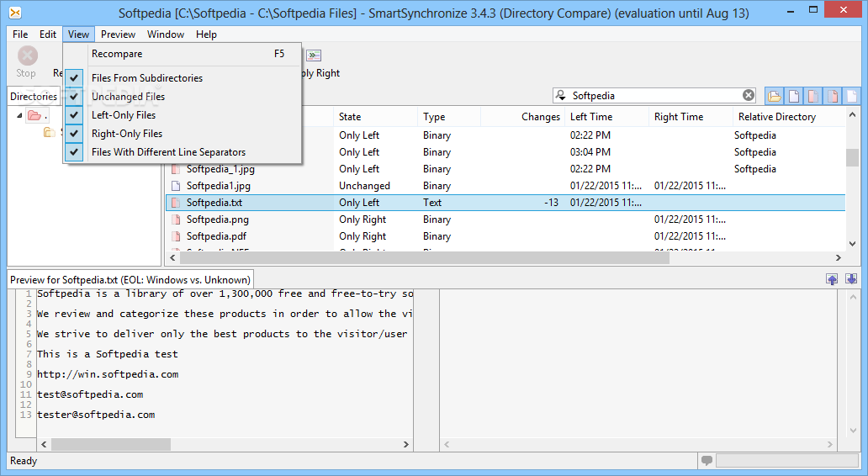Toggle the subdirectories folder filter icon
The width and height of the screenshot is (868, 476).
click(x=775, y=97)
